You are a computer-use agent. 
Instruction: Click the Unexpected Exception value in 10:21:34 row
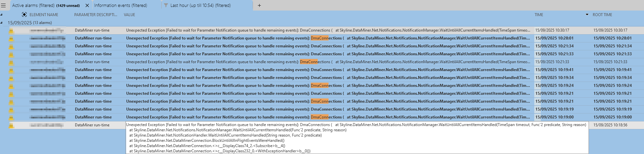(328, 46)
